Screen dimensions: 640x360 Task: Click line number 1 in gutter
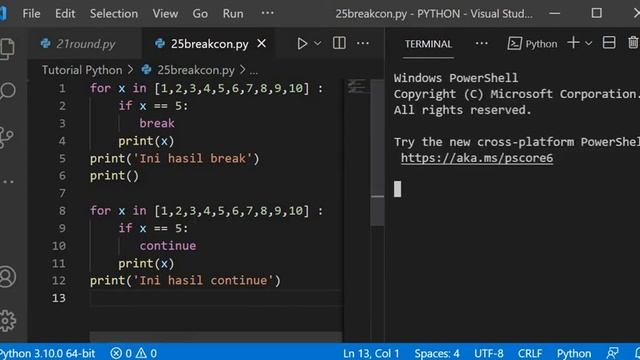point(62,88)
